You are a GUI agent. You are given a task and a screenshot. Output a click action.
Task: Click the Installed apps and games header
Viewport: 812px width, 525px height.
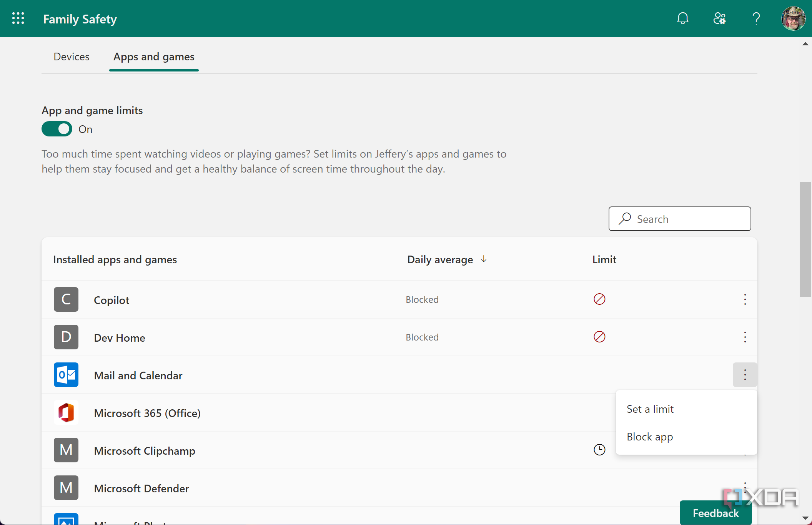pyautogui.click(x=115, y=260)
